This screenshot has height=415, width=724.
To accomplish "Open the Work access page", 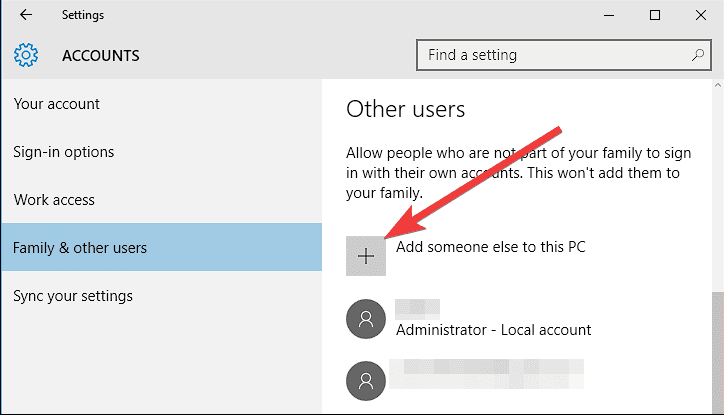I will pos(54,200).
